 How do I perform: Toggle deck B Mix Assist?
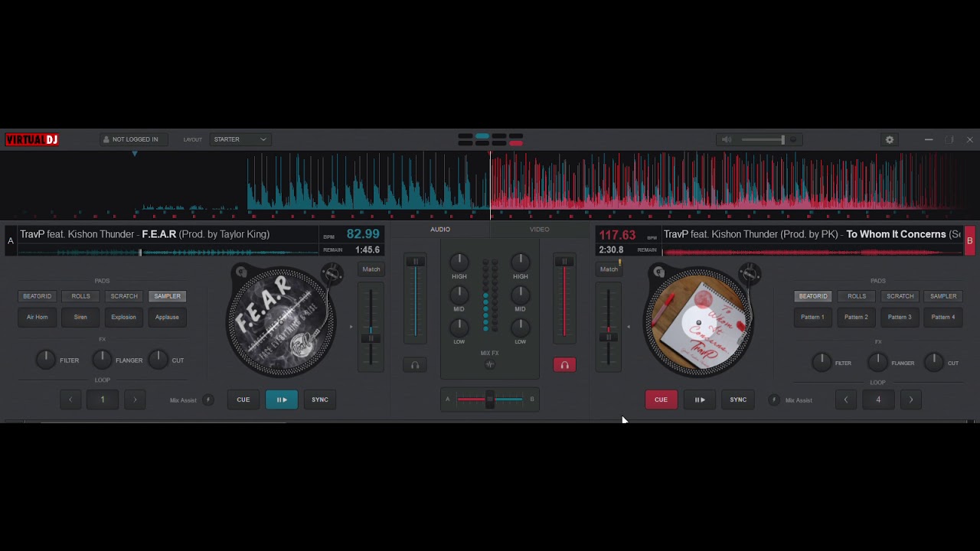tap(773, 400)
